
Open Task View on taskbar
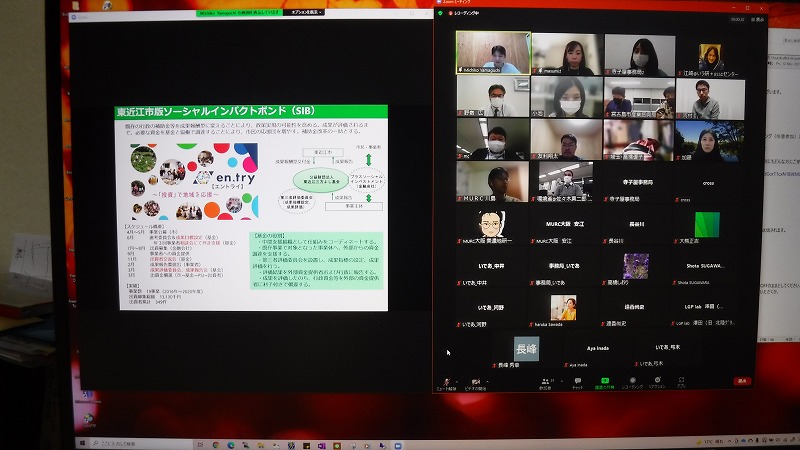tap(200, 445)
